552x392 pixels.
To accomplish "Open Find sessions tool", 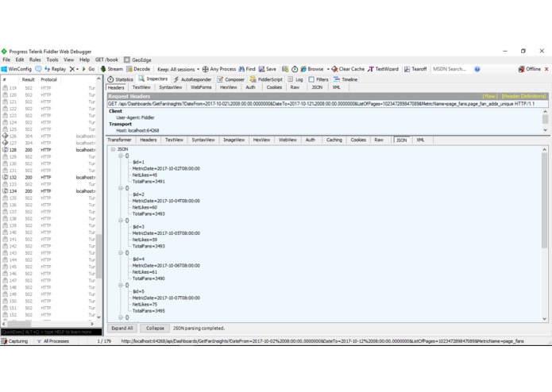I will point(247,69).
